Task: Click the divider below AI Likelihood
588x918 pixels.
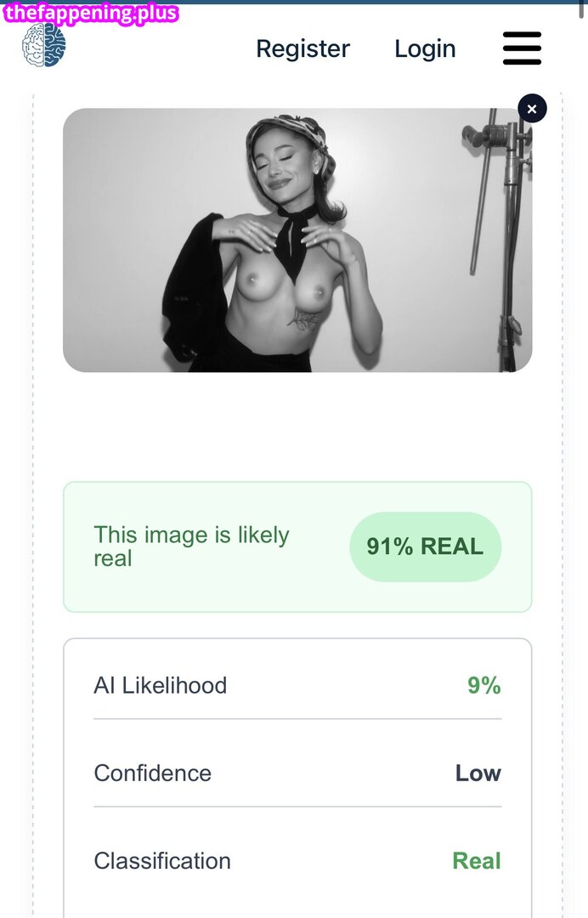Action: pos(297,719)
